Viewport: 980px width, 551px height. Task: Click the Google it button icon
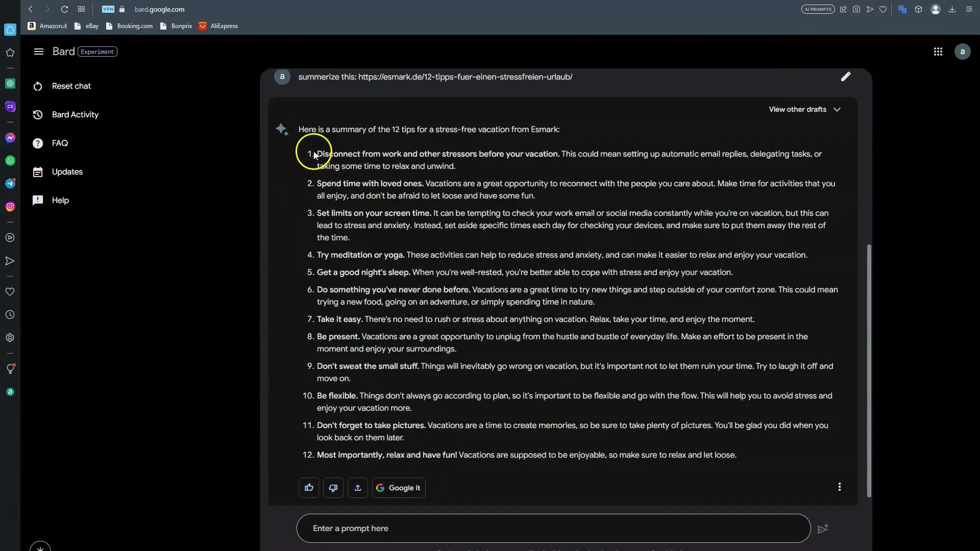(380, 488)
